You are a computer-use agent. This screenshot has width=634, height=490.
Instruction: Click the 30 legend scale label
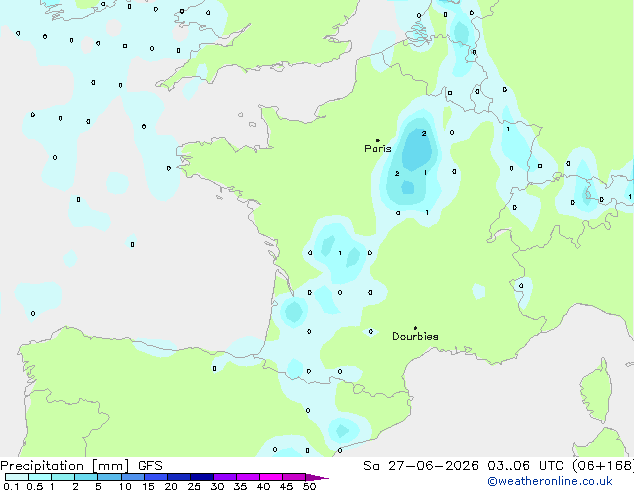coord(217,486)
